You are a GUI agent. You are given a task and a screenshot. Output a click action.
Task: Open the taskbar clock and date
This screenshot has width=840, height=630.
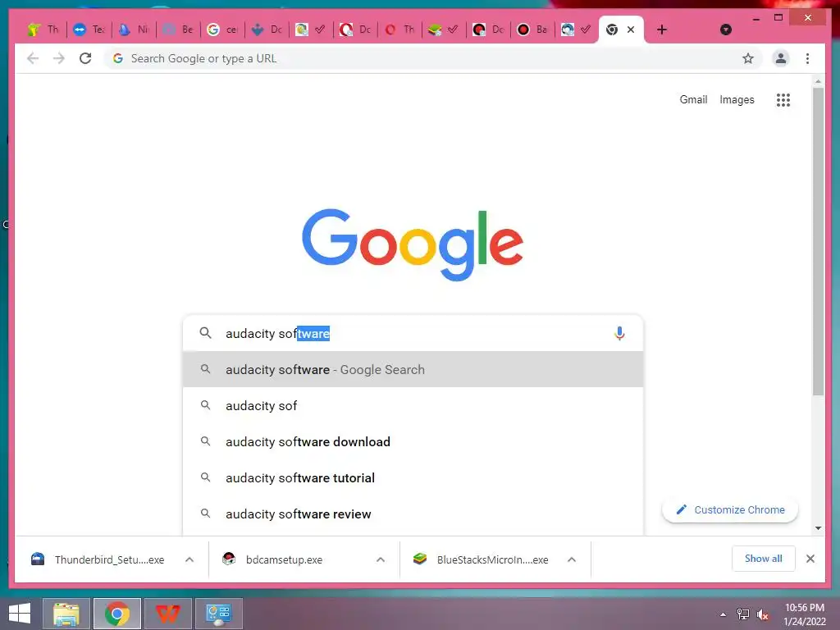pyautogui.click(x=805, y=614)
